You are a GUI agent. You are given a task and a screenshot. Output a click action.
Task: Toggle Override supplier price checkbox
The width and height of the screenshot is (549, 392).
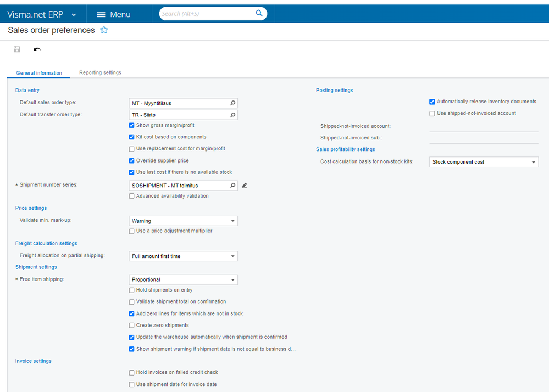pos(132,161)
